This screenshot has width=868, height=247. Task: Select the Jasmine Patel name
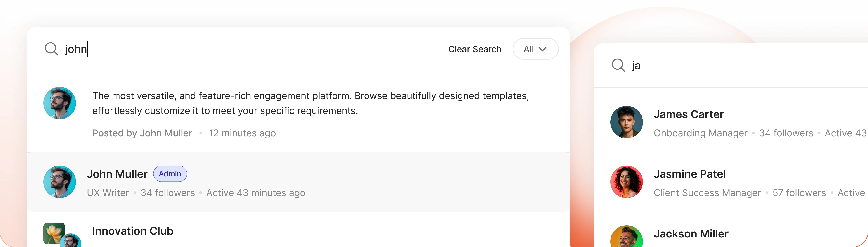(689, 174)
